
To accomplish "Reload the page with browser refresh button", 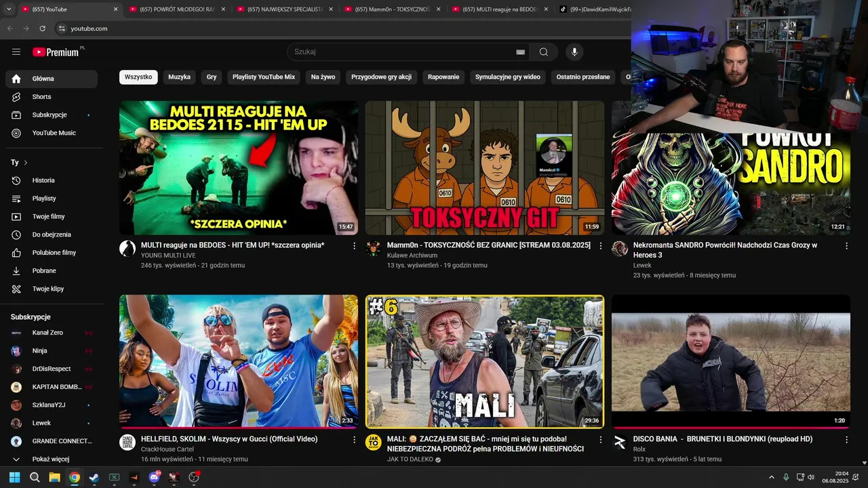I will click(x=43, y=28).
